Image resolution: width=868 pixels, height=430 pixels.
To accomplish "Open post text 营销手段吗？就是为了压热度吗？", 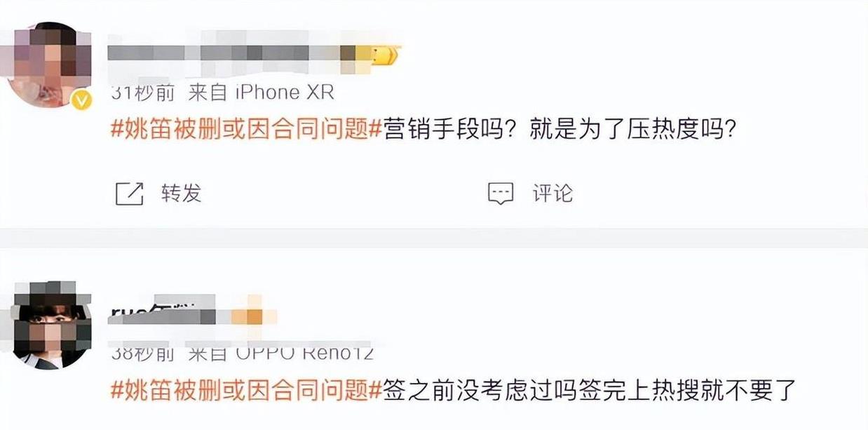I will pos(560,130).
